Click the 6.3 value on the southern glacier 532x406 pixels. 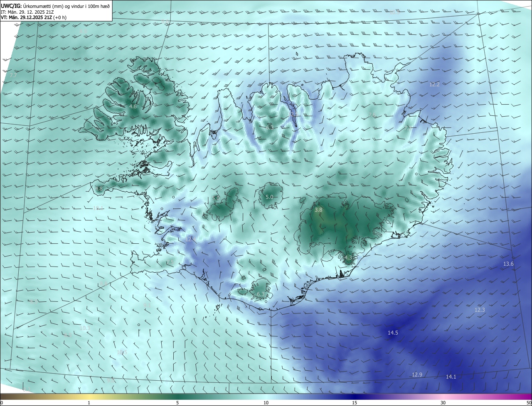point(260,294)
